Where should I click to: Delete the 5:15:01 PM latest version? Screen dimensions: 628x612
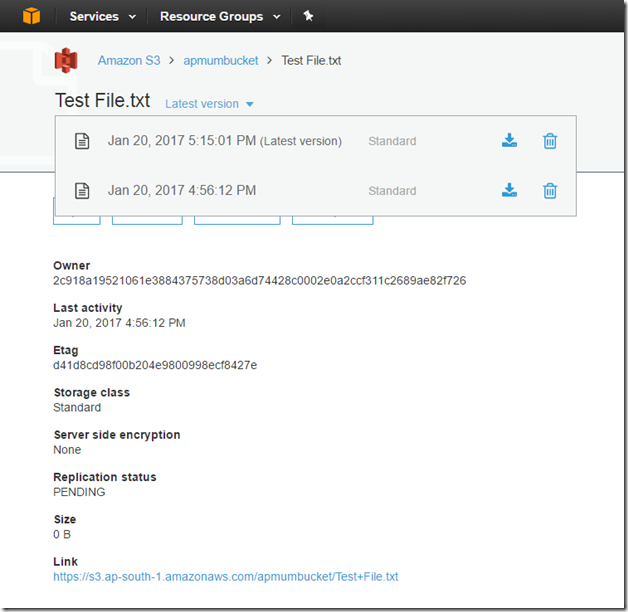(x=550, y=141)
